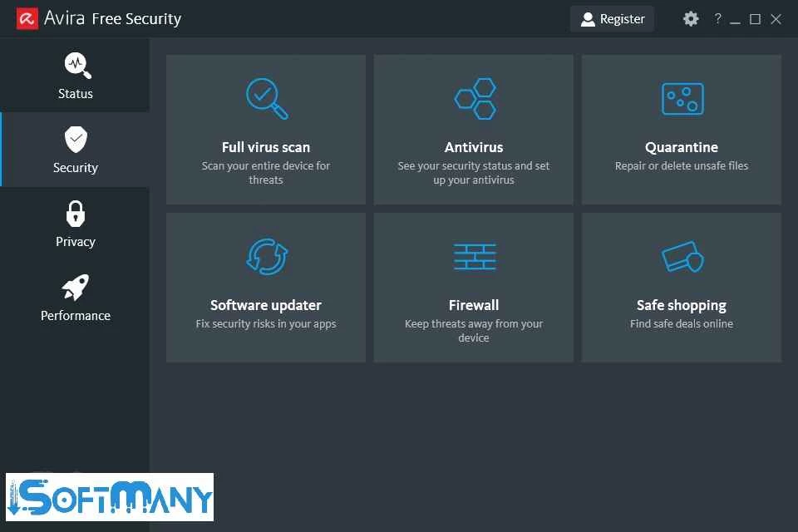The width and height of the screenshot is (798, 532).
Task: Open settings with the gear icon
Action: click(x=691, y=19)
